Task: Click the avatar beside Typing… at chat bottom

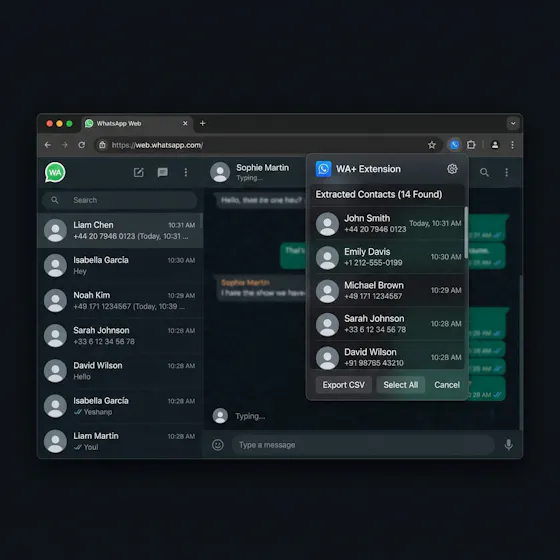Action: click(x=220, y=416)
